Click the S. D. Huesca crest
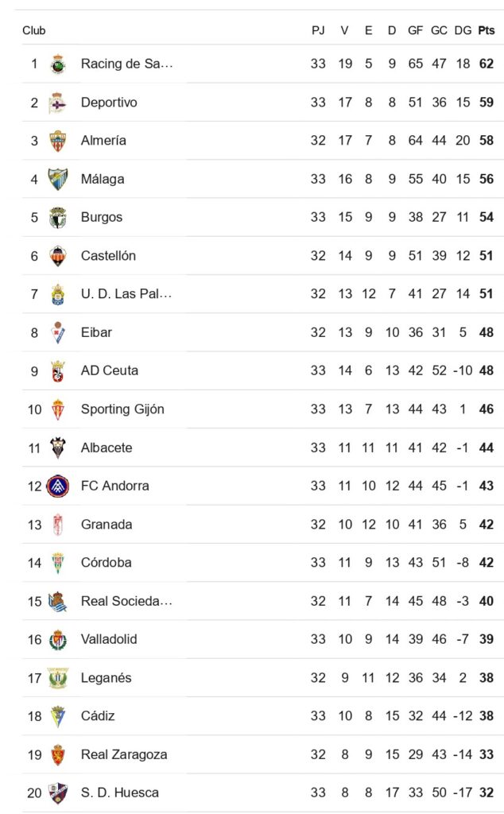This screenshot has width=504, height=814. (58, 793)
